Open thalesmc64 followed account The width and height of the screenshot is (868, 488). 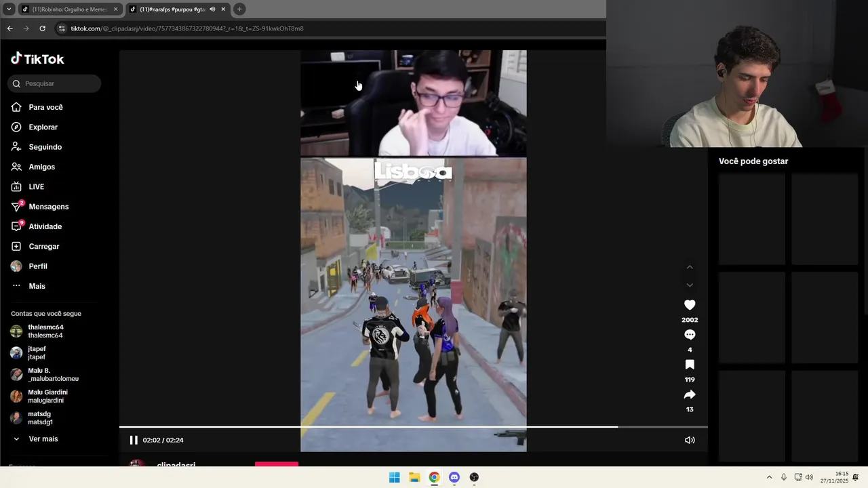45,331
